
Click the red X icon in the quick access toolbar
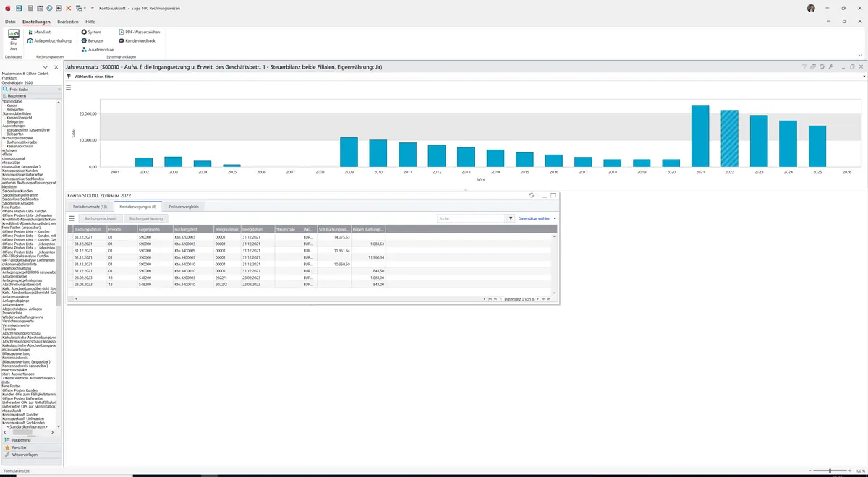(69, 8)
